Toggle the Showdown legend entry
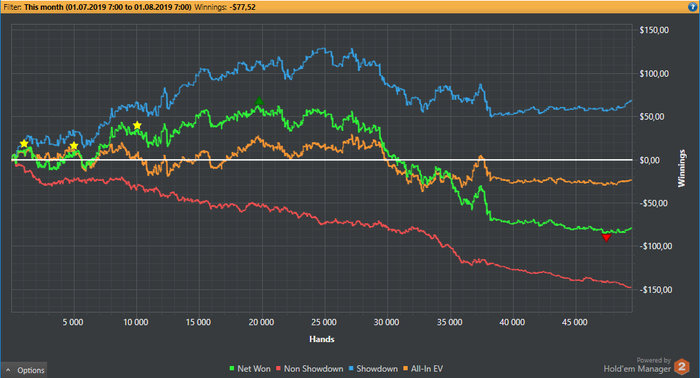 point(373,369)
